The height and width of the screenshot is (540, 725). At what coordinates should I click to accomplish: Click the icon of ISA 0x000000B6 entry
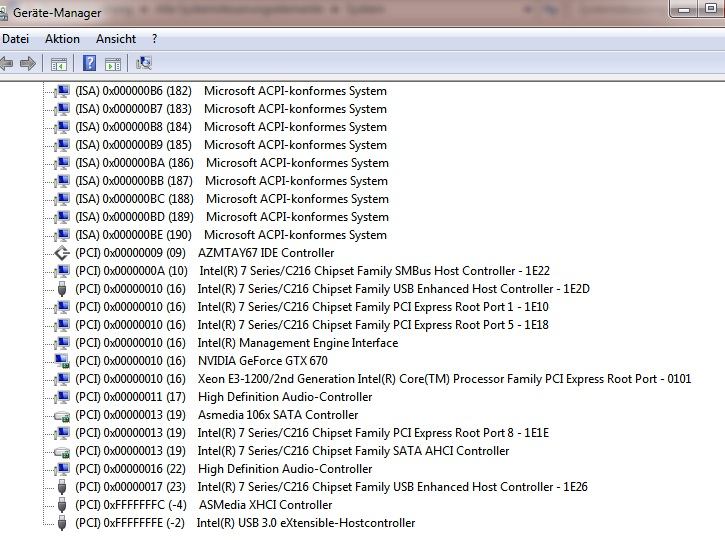point(61,91)
